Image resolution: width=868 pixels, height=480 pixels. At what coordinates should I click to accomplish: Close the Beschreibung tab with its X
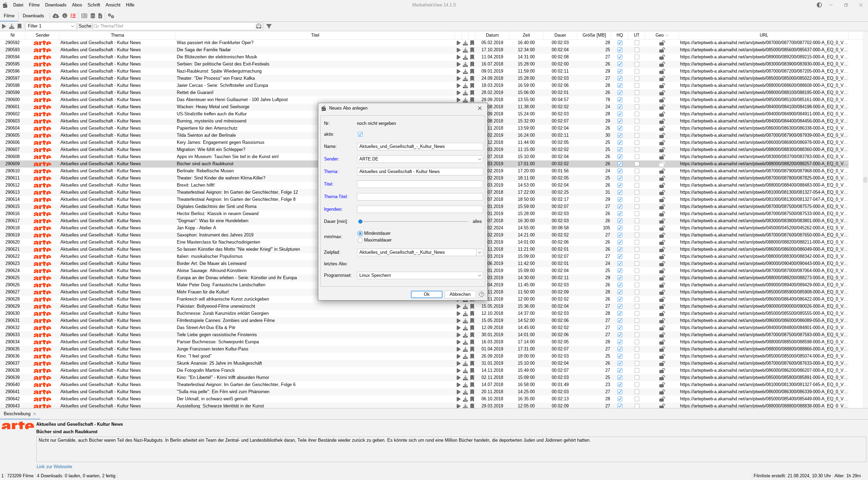coord(35,414)
